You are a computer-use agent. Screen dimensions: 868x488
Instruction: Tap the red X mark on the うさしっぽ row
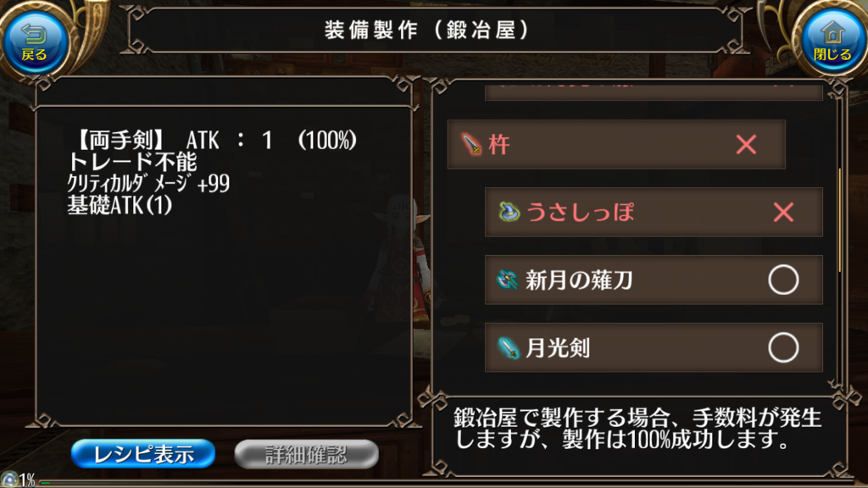783,213
